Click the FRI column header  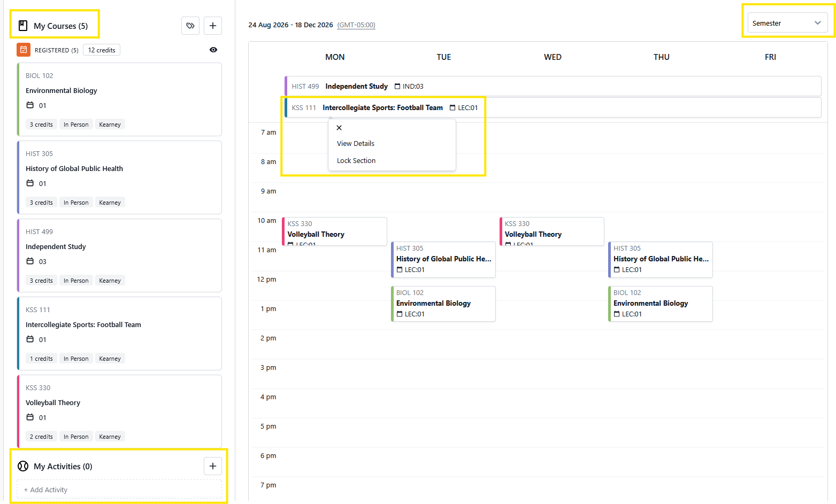[x=770, y=57]
